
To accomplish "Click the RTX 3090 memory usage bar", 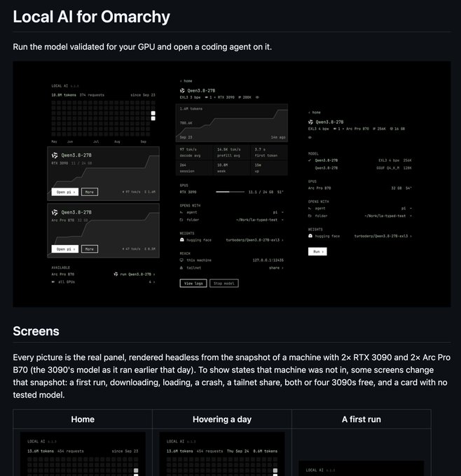I will pos(230,192).
